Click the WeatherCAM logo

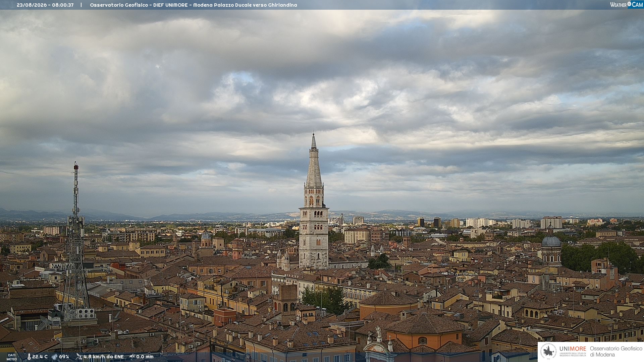coord(626,4)
